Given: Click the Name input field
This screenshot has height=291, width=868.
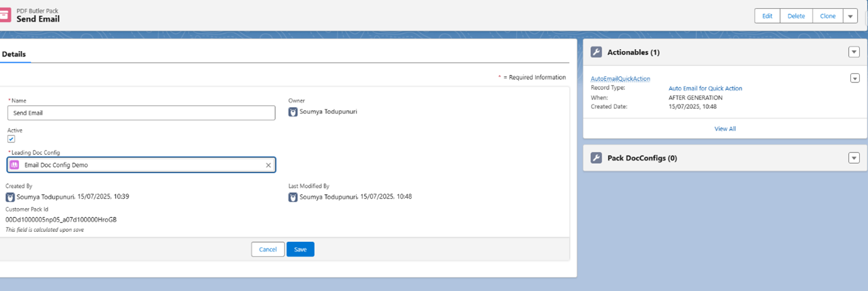Looking at the screenshot, I should pyautogui.click(x=142, y=113).
